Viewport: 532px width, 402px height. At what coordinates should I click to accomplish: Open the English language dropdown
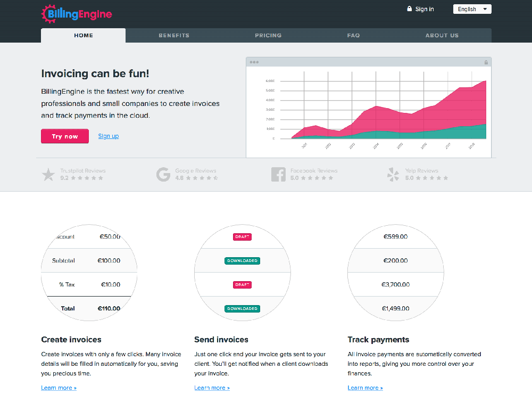tap(472, 9)
